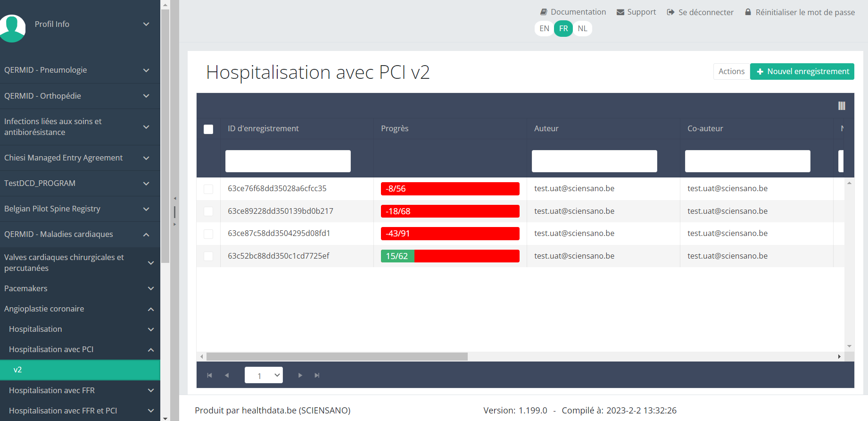
Task: Click Nouvel enregistrement button
Action: (802, 71)
